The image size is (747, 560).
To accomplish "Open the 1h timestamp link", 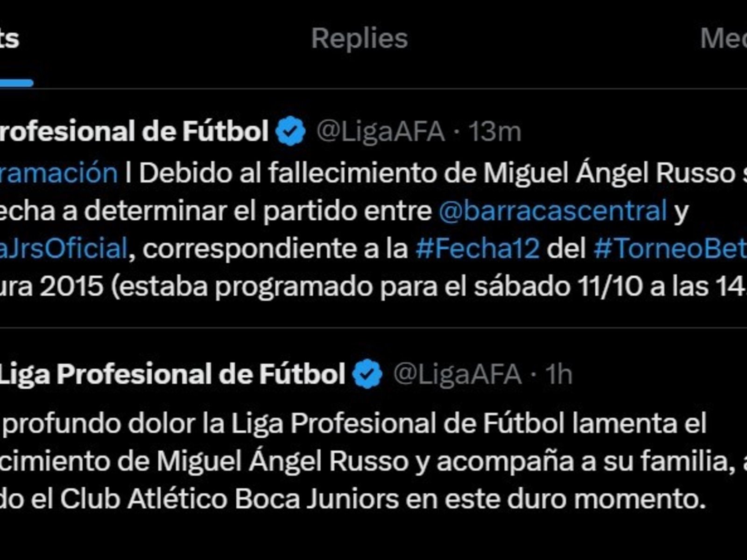I will 559,375.
